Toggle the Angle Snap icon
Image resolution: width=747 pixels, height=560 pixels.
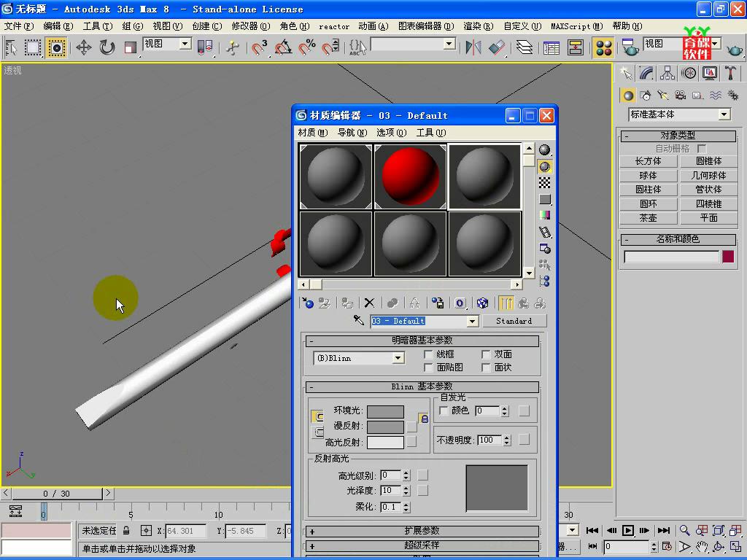click(284, 47)
